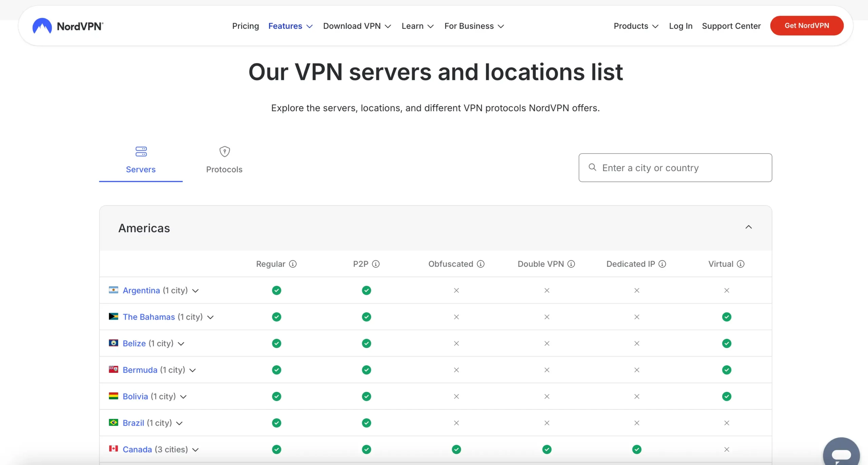Click the Regular column header
Screen dimensions: 868x465
[x=271, y=264]
